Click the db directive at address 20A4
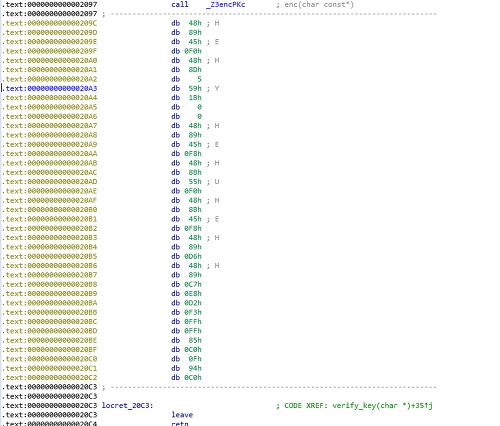The width and height of the screenshot is (500, 426). (176, 98)
